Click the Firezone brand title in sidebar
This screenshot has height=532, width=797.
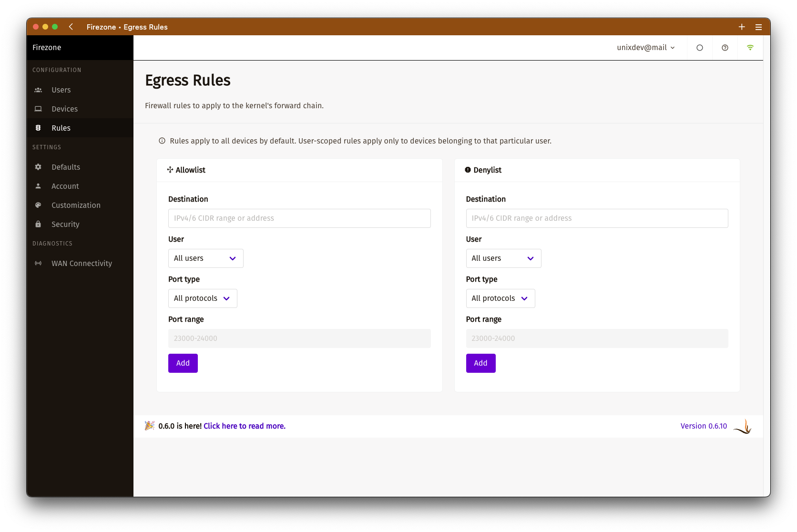[47, 48]
